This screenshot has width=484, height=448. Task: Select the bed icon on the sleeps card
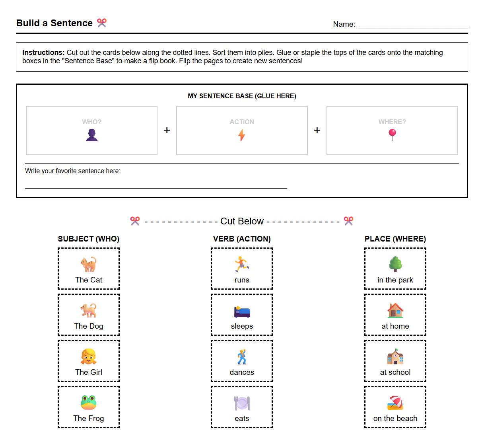[x=241, y=310]
